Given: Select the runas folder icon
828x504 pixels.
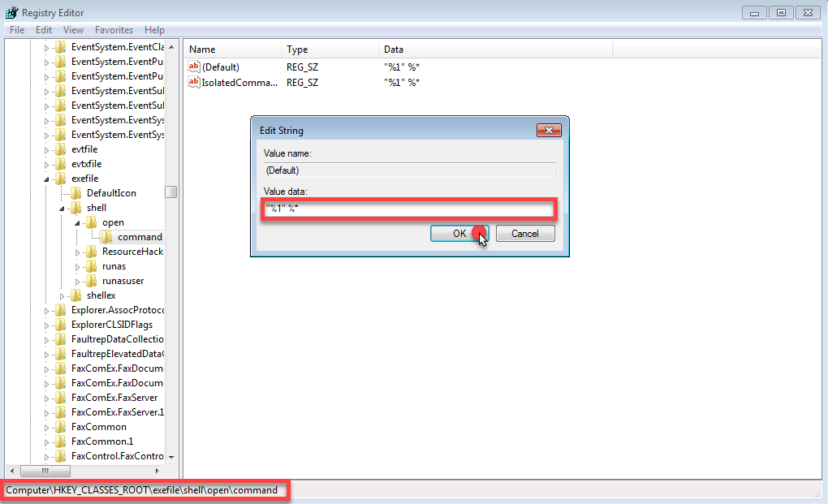Looking at the screenshot, I should tap(91, 266).
